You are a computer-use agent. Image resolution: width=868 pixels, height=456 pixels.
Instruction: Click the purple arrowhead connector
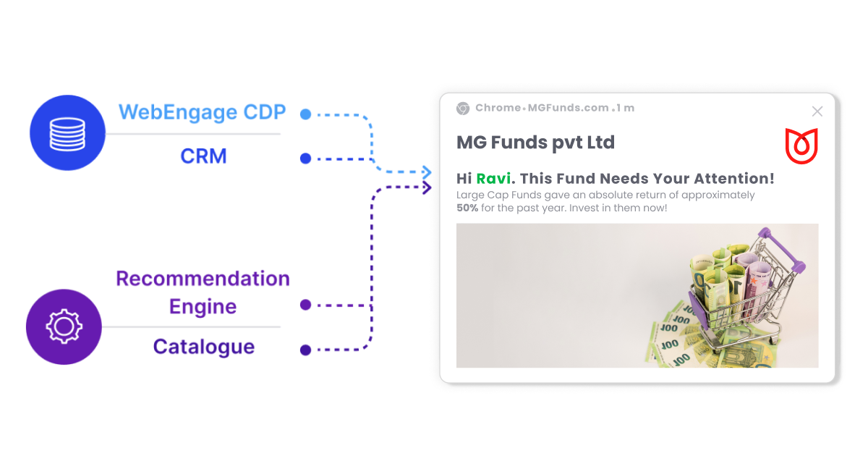[x=427, y=188]
